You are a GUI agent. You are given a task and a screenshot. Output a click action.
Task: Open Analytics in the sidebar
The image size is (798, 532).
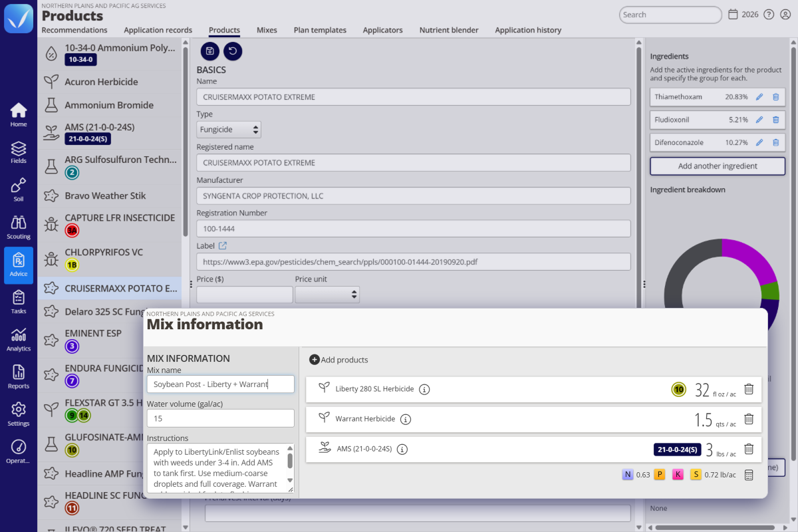tap(19, 339)
